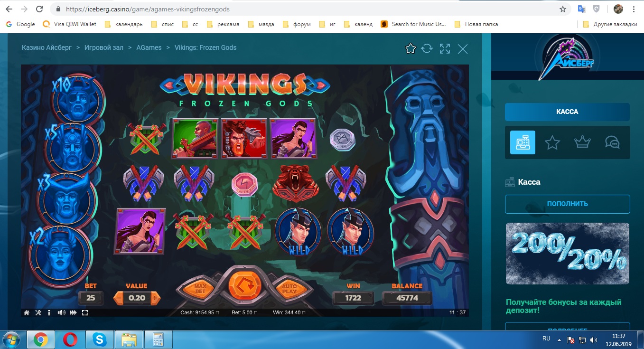Click the ПОПОЛНИТЬ deposit button
The image size is (644, 349).
coord(567,204)
